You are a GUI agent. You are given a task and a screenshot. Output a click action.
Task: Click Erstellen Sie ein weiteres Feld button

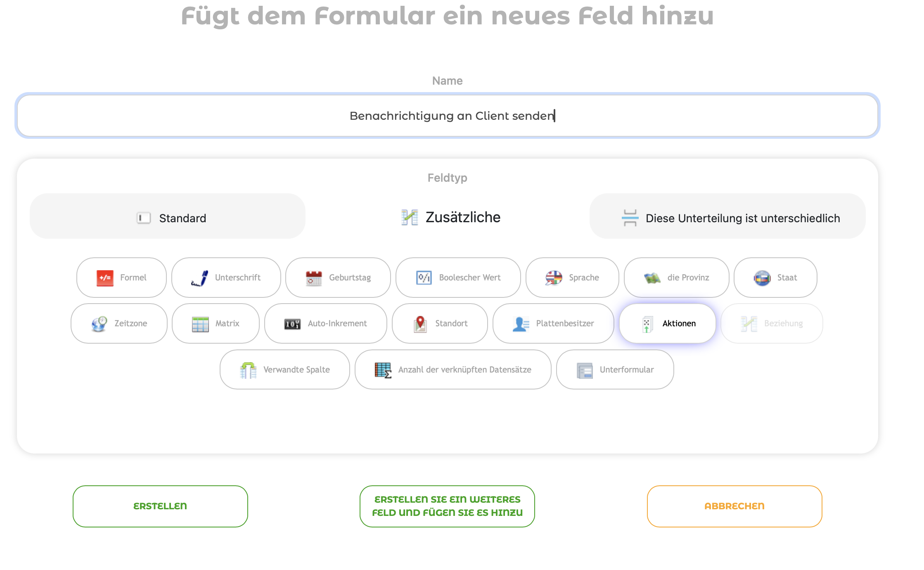tap(447, 506)
